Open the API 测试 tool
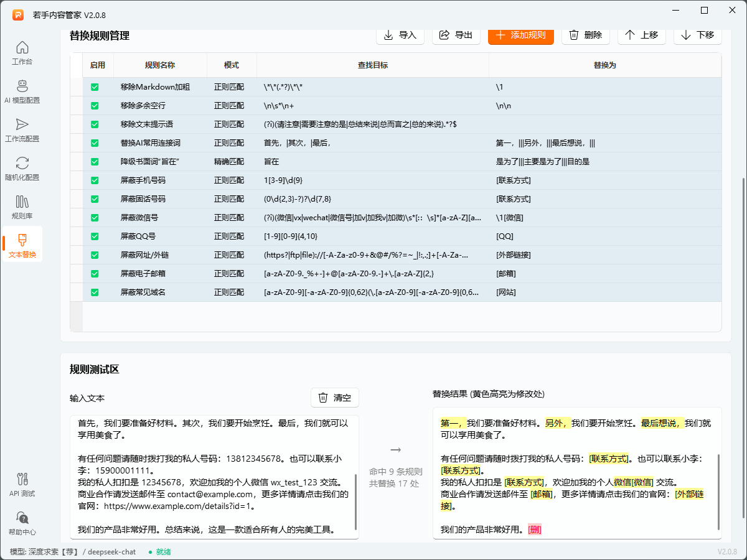The height and width of the screenshot is (560, 747). tap(22, 485)
